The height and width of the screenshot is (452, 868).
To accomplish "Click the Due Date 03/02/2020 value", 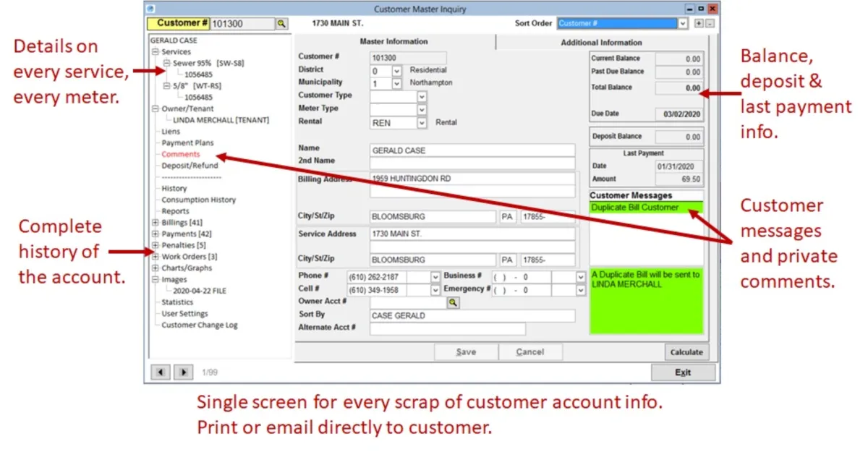I will (678, 114).
